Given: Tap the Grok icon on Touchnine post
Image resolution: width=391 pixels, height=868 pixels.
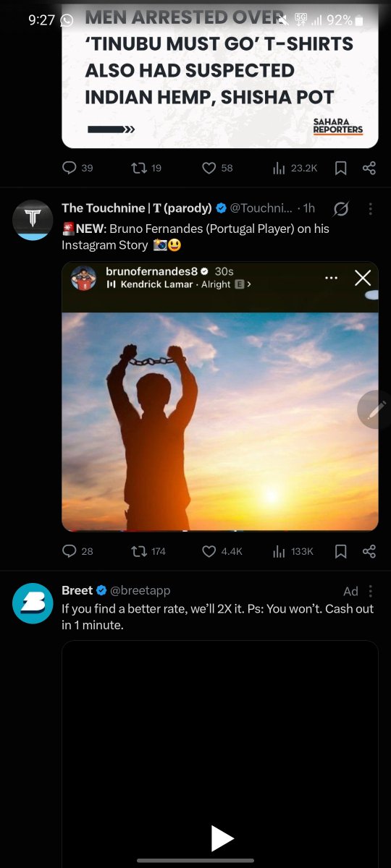Looking at the screenshot, I should (340, 209).
